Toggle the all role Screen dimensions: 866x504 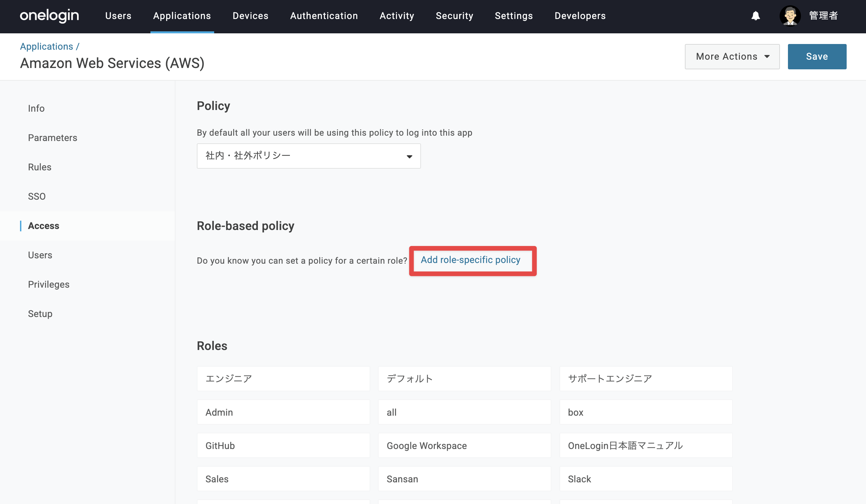pos(464,412)
